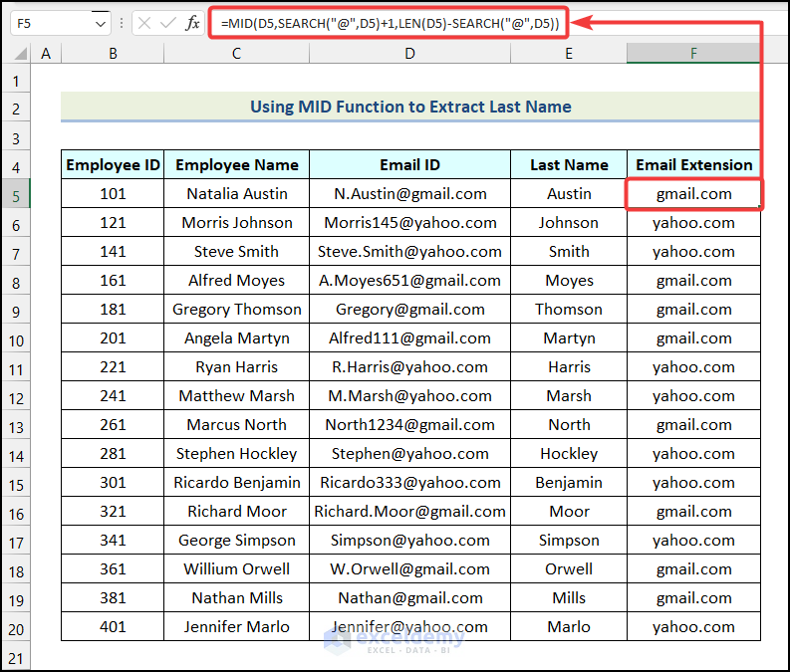This screenshot has width=790, height=672.
Task: Select Last Name cell 'Austin'
Action: [569, 194]
